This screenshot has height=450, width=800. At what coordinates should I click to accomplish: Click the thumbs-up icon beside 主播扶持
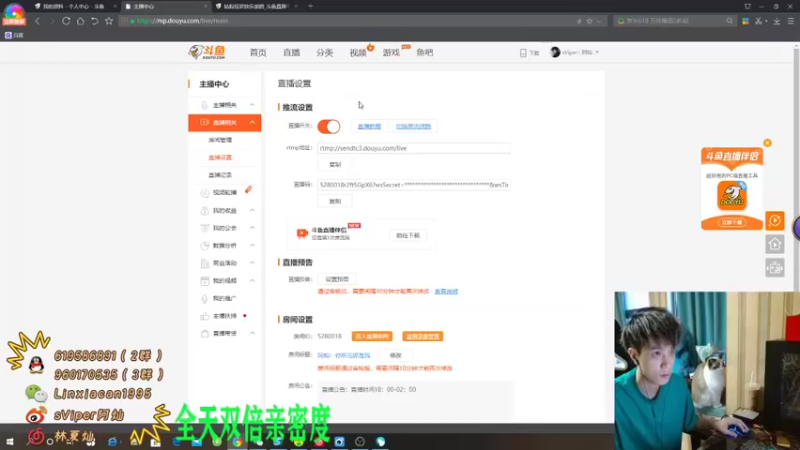(205, 316)
